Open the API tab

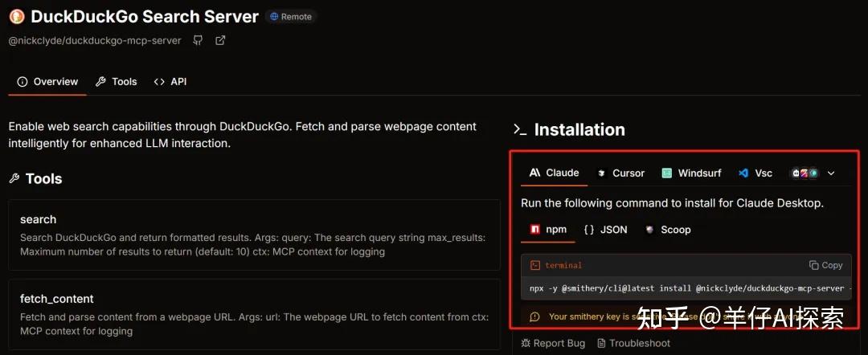pos(170,82)
